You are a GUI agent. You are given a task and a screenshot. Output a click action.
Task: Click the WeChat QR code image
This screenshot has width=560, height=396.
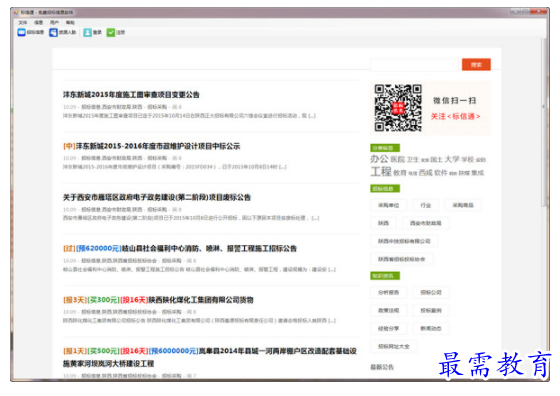pos(398,107)
